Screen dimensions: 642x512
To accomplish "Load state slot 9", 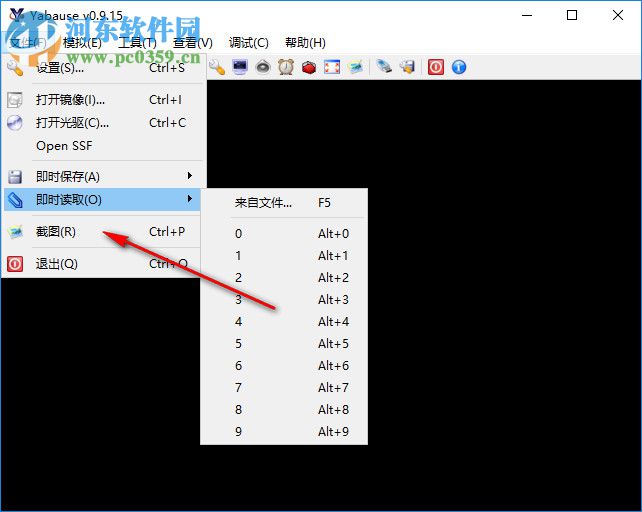I will [x=284, y=432].
